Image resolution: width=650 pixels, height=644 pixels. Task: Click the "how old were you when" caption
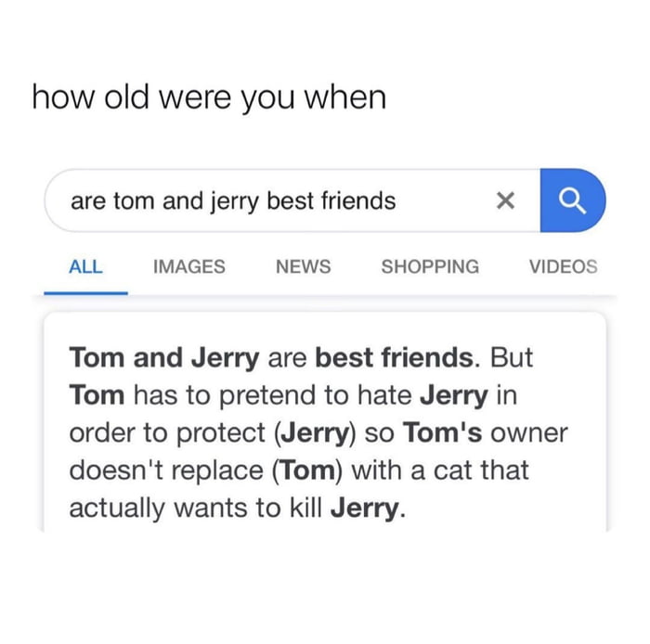point(209,97)
